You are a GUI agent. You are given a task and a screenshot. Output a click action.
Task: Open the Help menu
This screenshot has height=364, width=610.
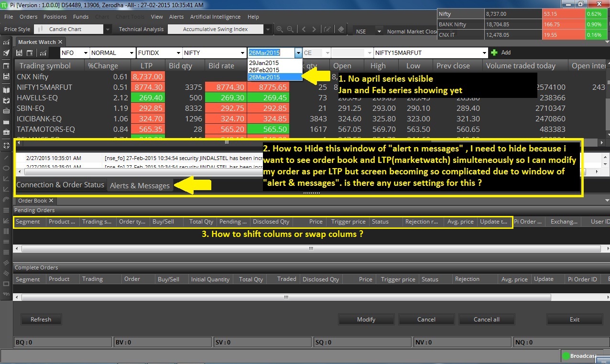tap(253, 17)
